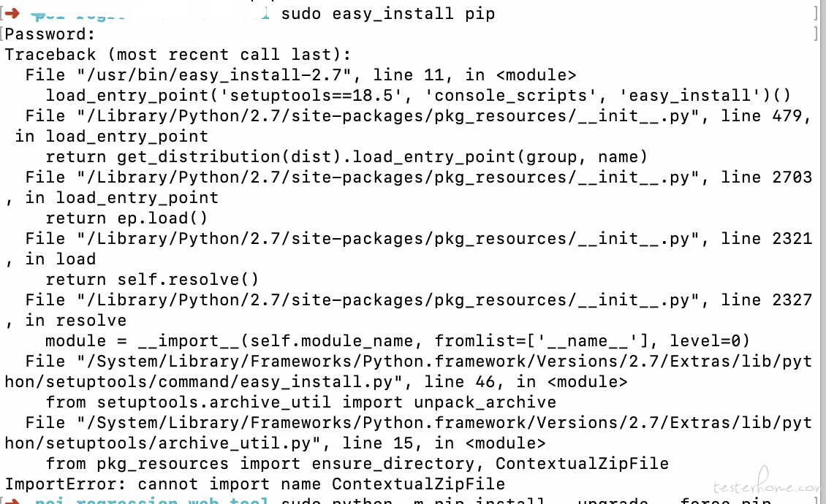Click the 'return ep.load()' line
The height and width of the screenshot is (504, 826).
click(126, 218)
